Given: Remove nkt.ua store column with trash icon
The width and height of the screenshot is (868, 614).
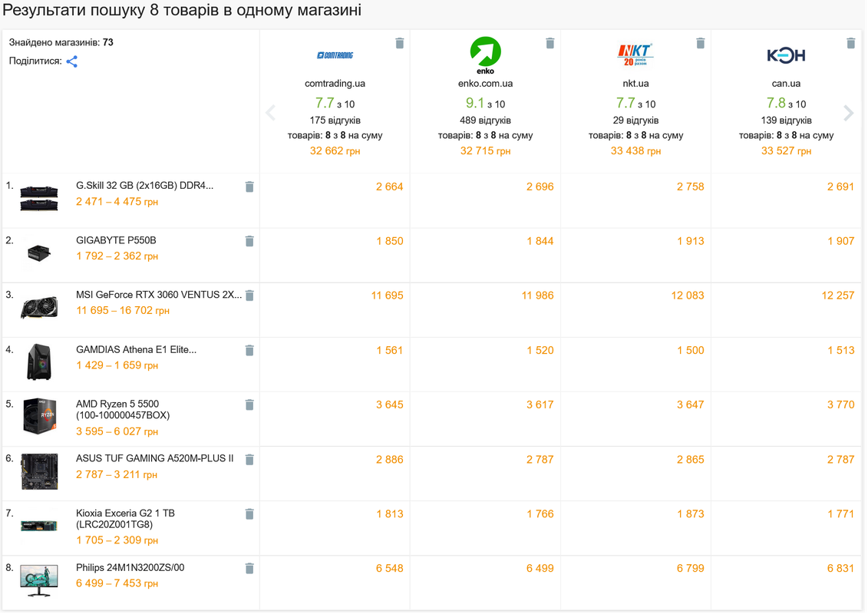Looking at the screenshot, I should coord(701,43).
